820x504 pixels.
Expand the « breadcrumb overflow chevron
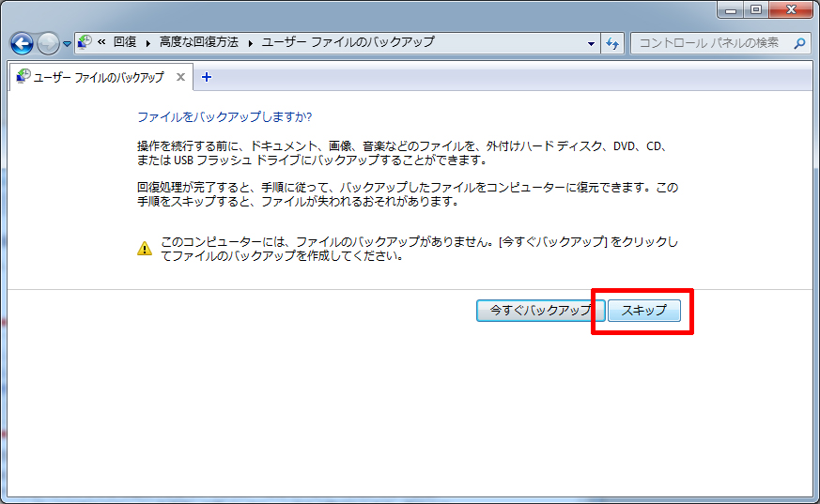[101, 43]
